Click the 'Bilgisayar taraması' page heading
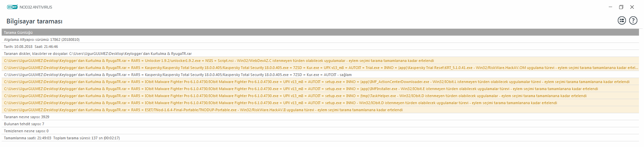This screenshot has width=644, height=147. click(35, 21)
